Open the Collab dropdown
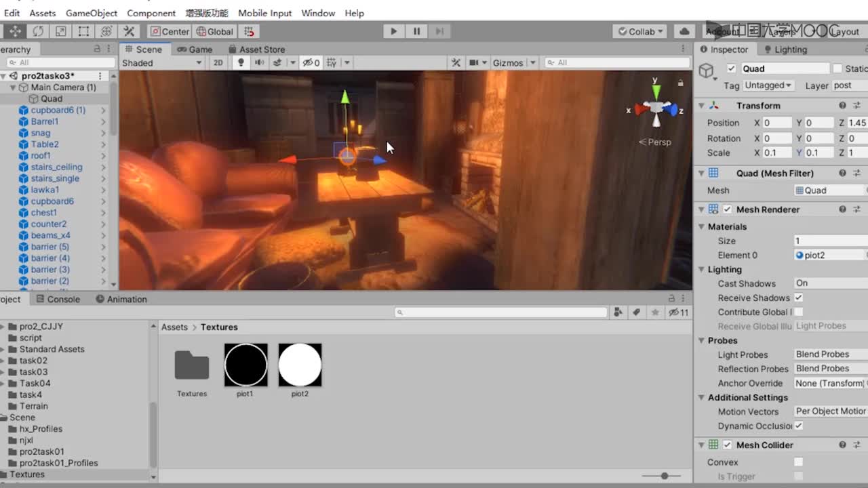This screenshot has height=488, width=868. click(x=640, y=31)
